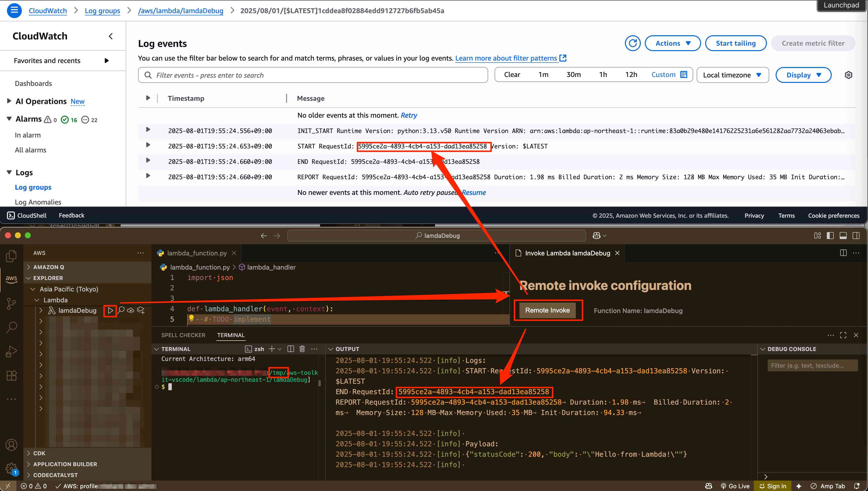Select the lambda_function.py editor tab

(x=197, y=253)
